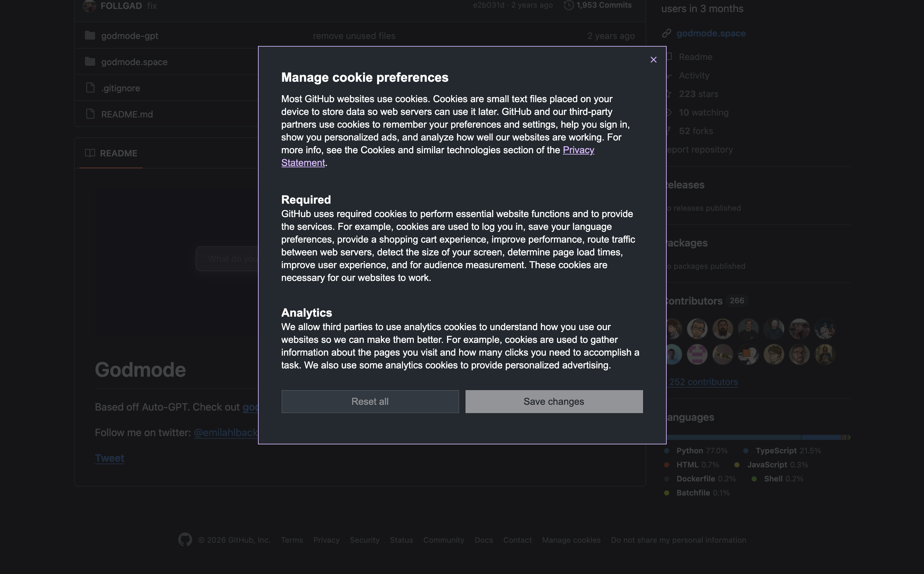The image size is (924, 574).
Task: Open the Privacy Statement link
Action: point(578,150)
